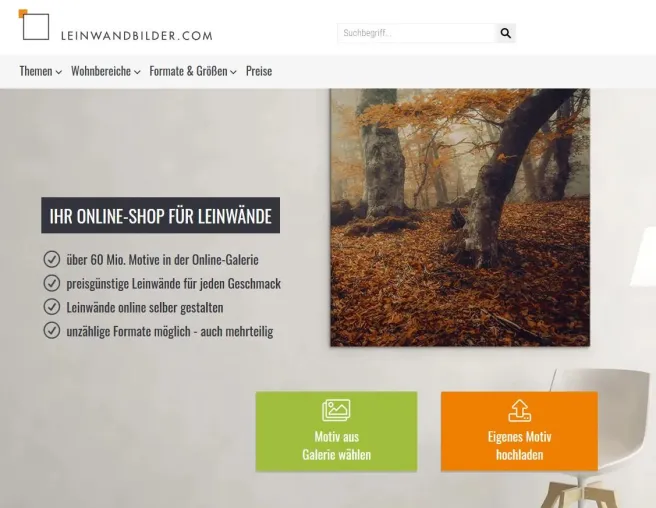The height and width of the screenshot is (508, 656).
Task: Click the 'IHR ONLINE-SHOP FÜR LEINWÄNDE' heading
Action: 161,216
